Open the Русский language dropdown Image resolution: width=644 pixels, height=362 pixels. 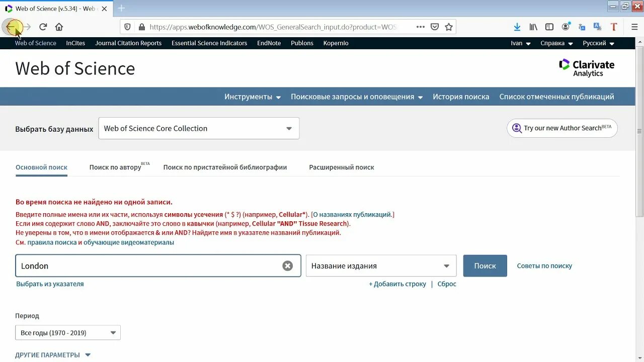click(x=598, y=43)
